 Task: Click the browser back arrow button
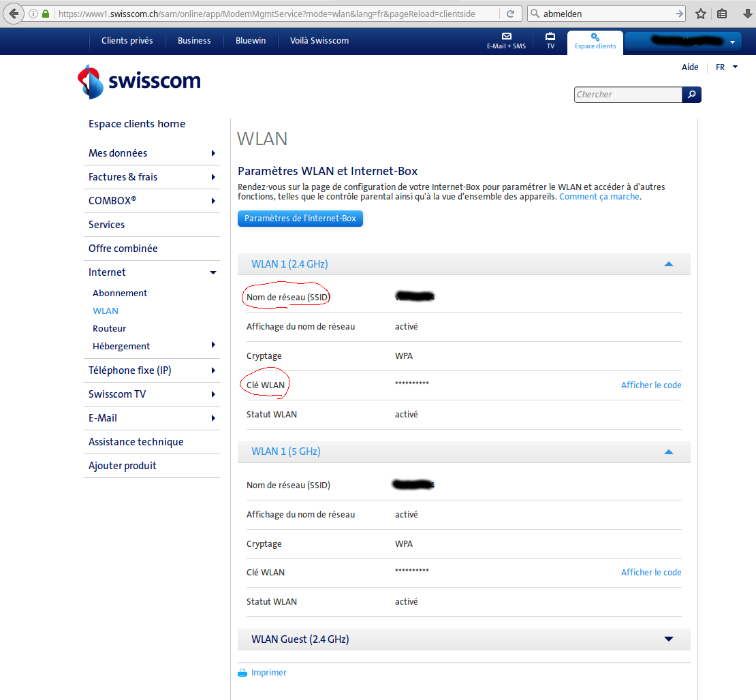tap(14, 14)
